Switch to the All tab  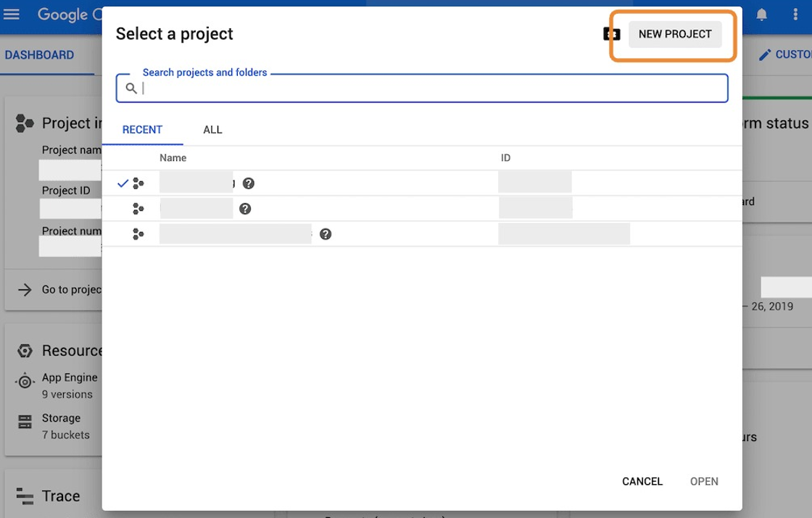pyautogui.click(x=212, y=130)
